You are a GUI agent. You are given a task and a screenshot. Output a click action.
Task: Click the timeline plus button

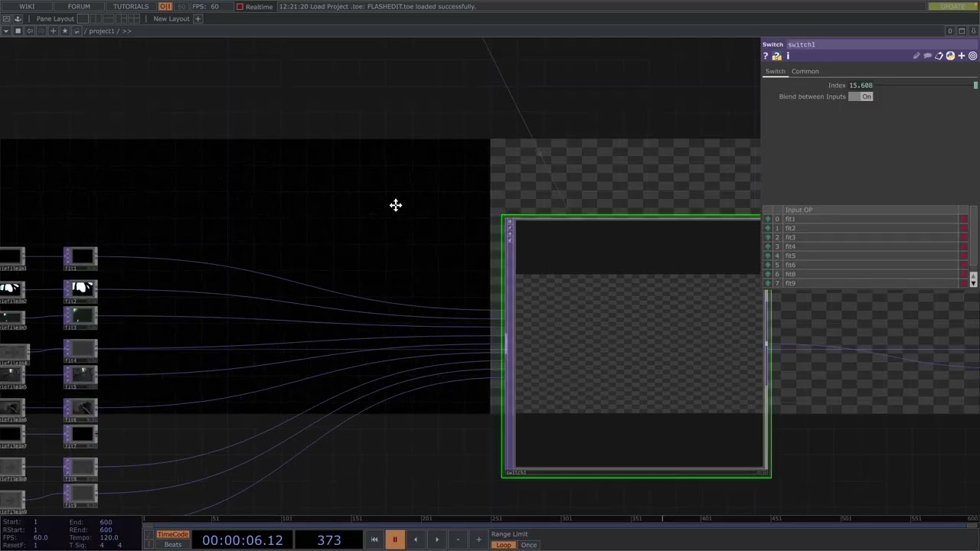tap(479, 540)
